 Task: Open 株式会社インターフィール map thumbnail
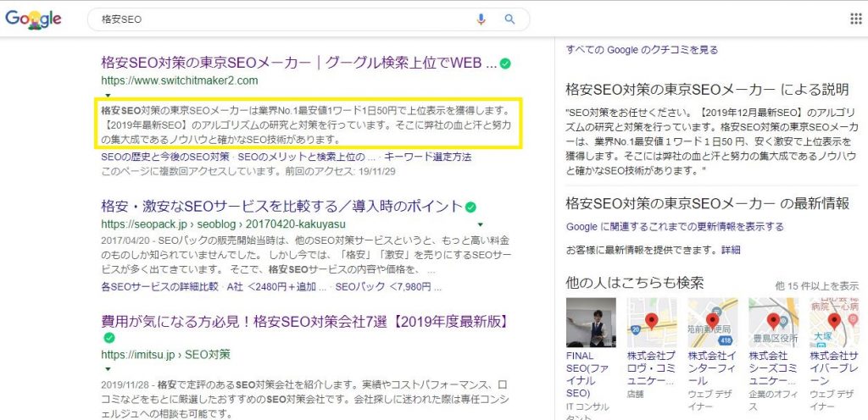712,322
